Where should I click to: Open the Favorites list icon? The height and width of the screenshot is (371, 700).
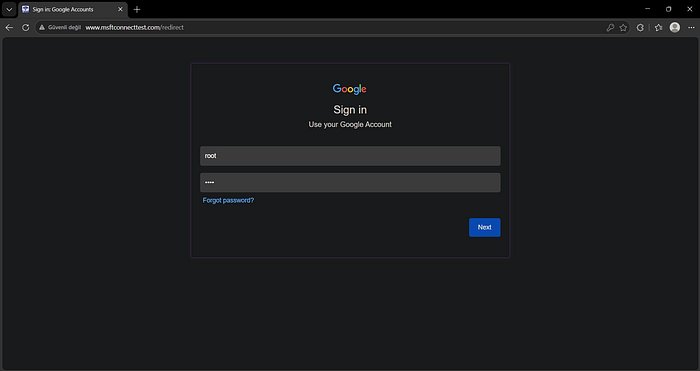coord(658,27)
